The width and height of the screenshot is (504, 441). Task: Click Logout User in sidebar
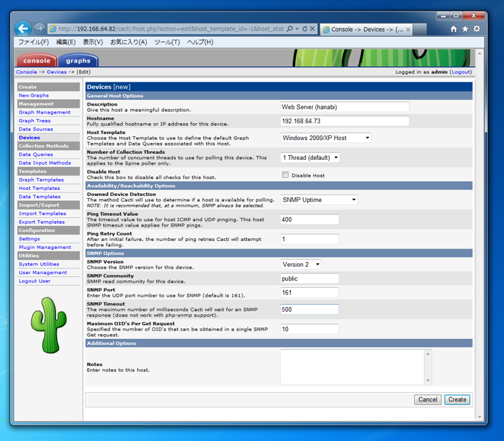tap(34, 281)
